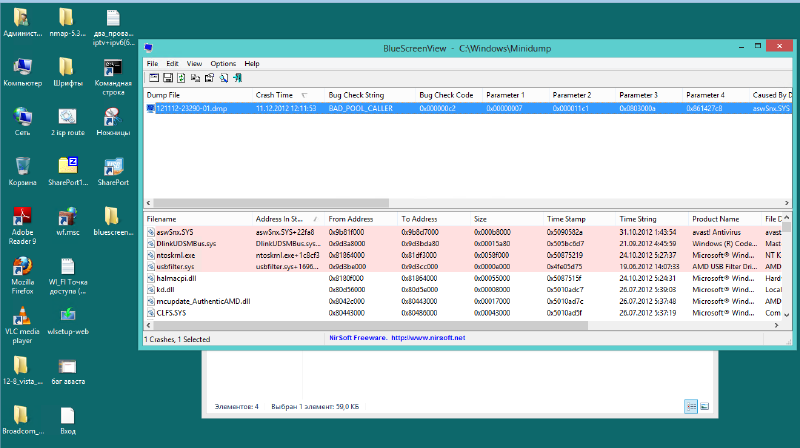Select the Broadcom folder desktop icon
800x448 pixels.
[x=22, y=420]
